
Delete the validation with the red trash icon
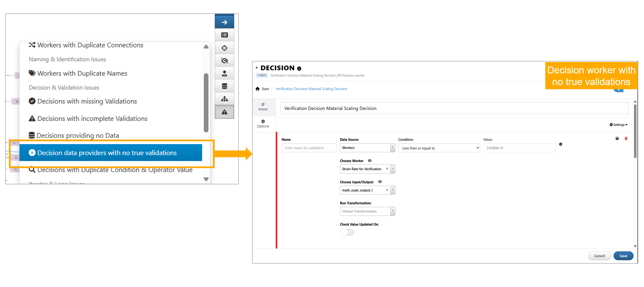(626, 139)
